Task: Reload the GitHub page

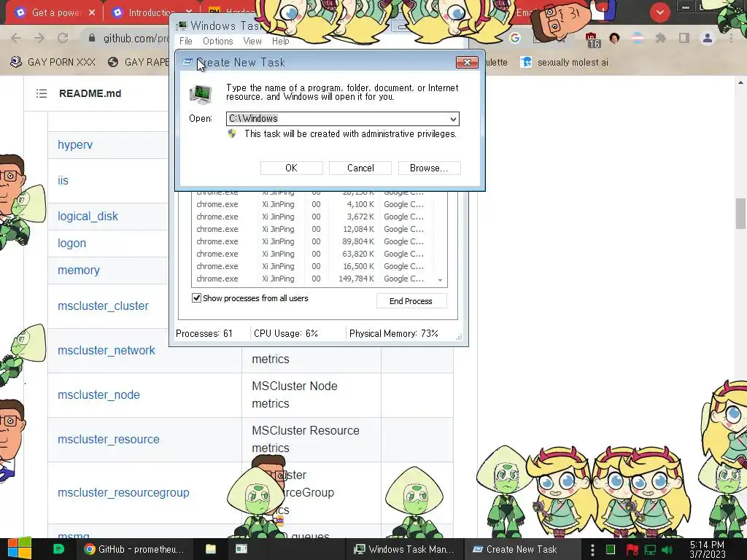Action: [x=63, y=38]
